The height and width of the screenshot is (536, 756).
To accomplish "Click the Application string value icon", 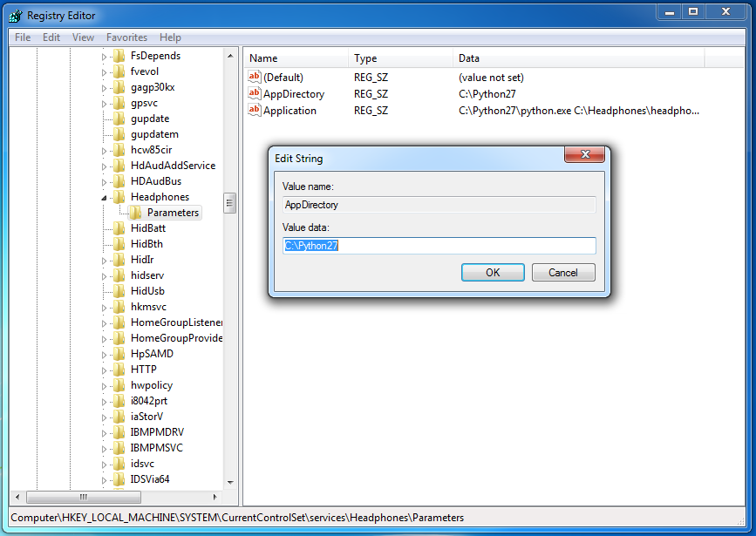I will (x=254, y=110).
